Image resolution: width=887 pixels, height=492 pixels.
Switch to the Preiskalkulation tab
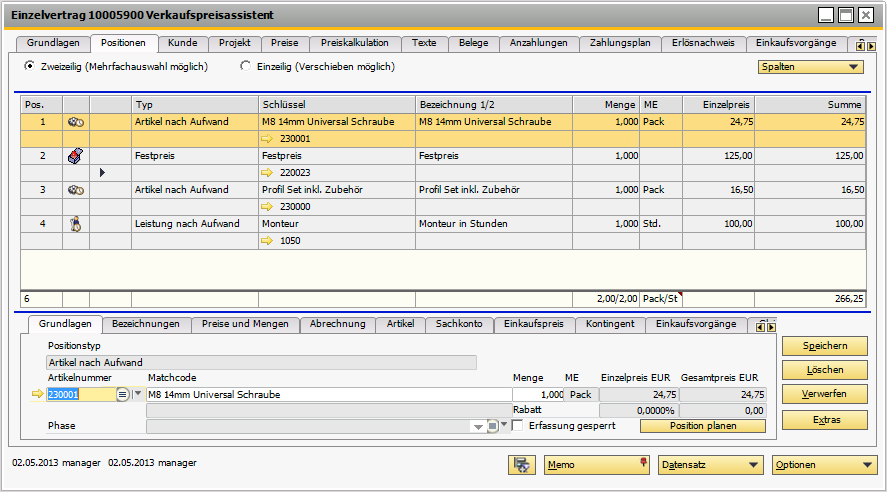[354, 43]
